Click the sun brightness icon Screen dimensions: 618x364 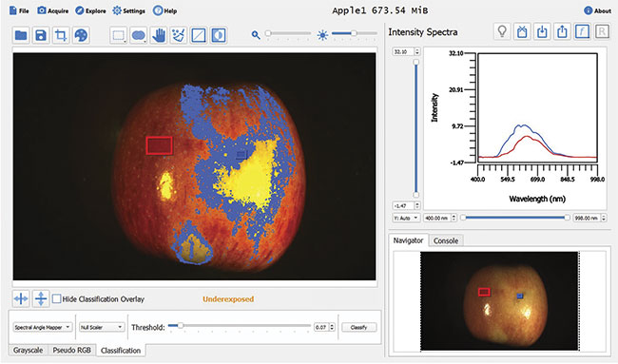322,35
